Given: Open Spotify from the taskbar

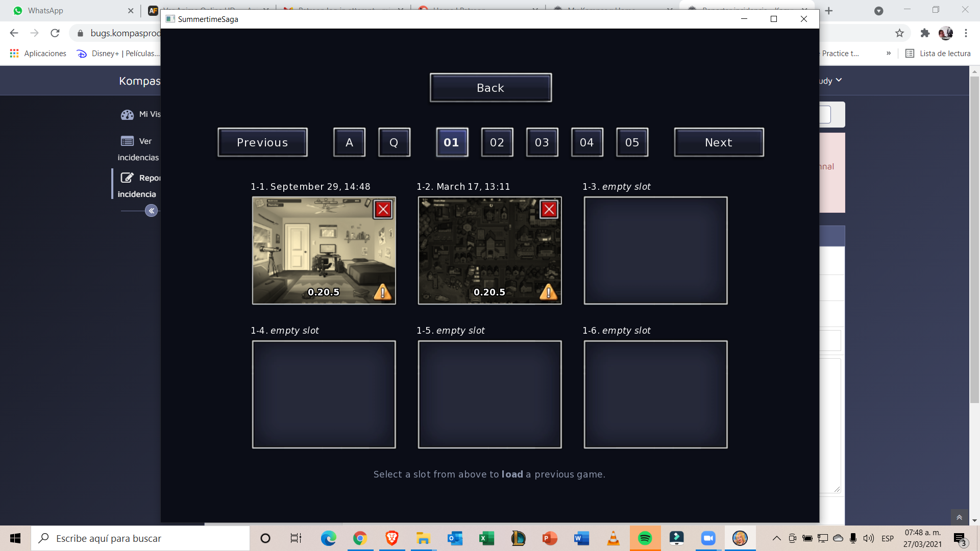Looking at the screenshot, I should pyautogui.click(x=645, y=538).
